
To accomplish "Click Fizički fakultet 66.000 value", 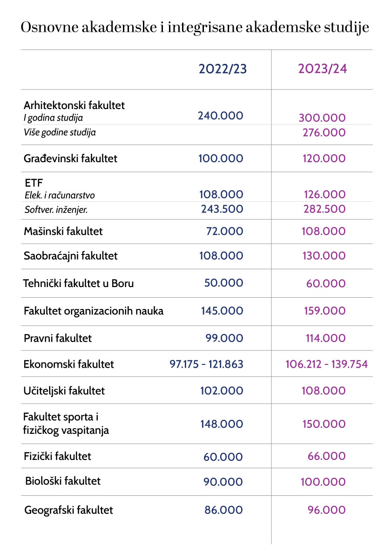I will coord(326,457).
